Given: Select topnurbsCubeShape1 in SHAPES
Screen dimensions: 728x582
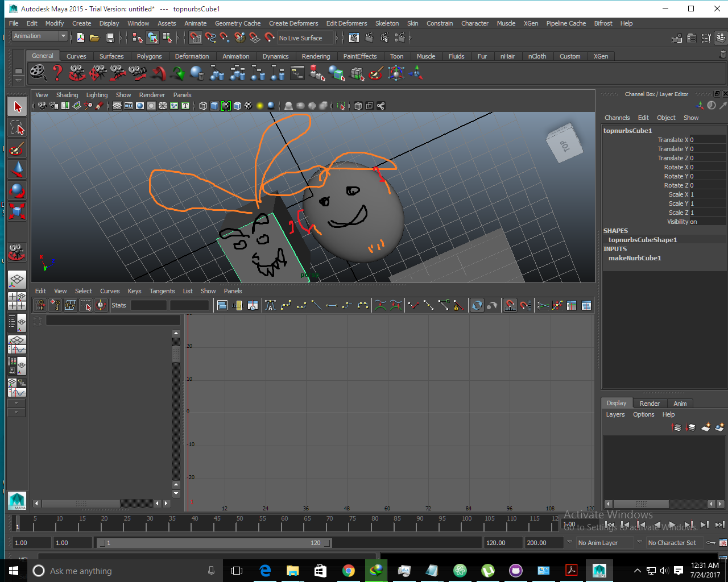Looking at the screenshot, I should 643,240.
